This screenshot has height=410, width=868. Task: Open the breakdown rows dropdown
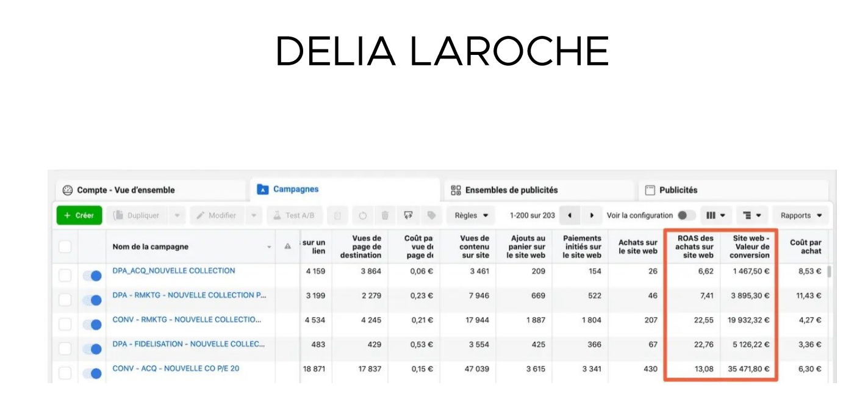(x=752, y=215)
